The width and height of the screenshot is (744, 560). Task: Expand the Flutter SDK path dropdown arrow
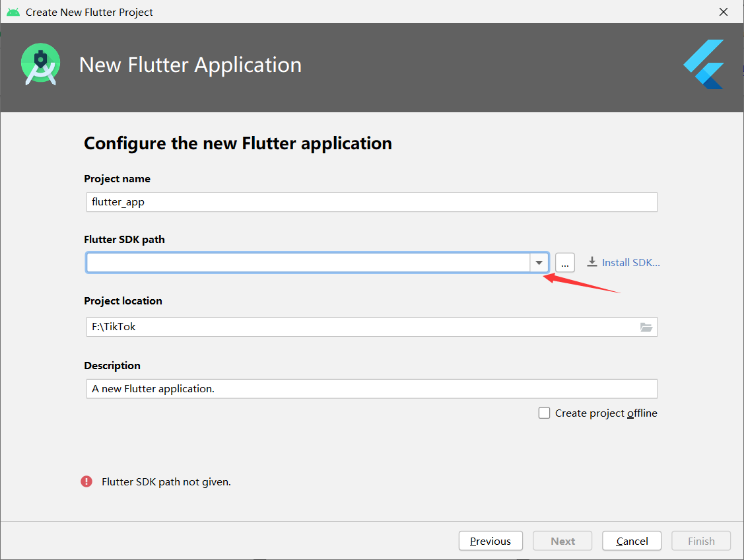pyautogui.click(x=539, y=262)
